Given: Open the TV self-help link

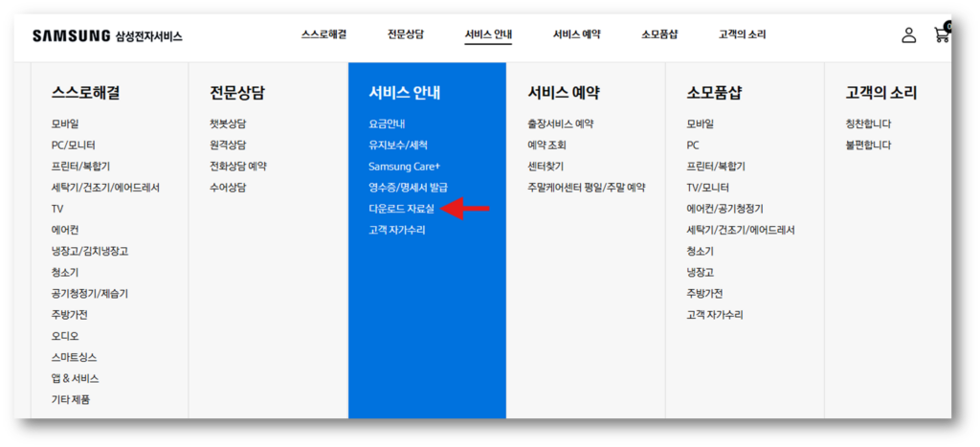Looking at the screenshot, I should [x=57, y=209].
